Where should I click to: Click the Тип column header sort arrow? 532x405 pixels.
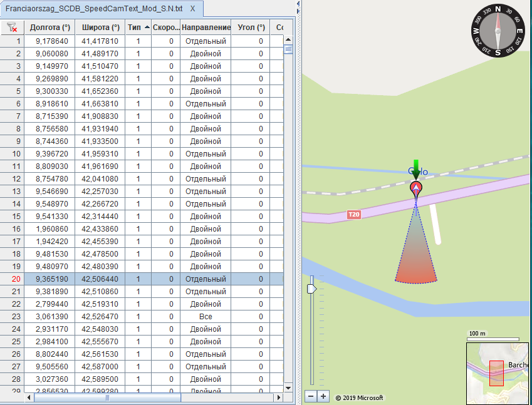coord(147,27)
